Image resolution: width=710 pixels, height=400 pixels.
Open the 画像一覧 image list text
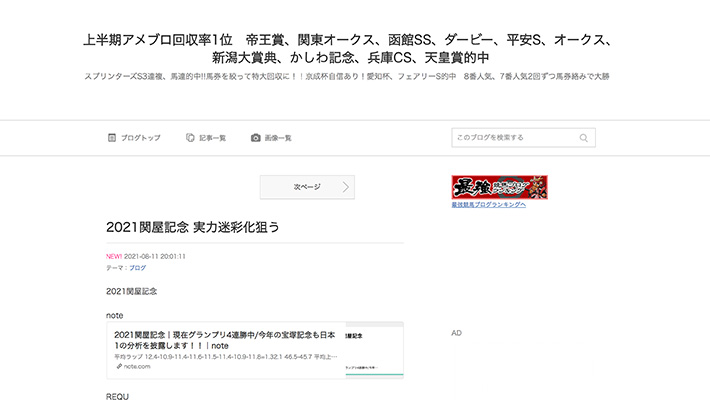[278, 138]
